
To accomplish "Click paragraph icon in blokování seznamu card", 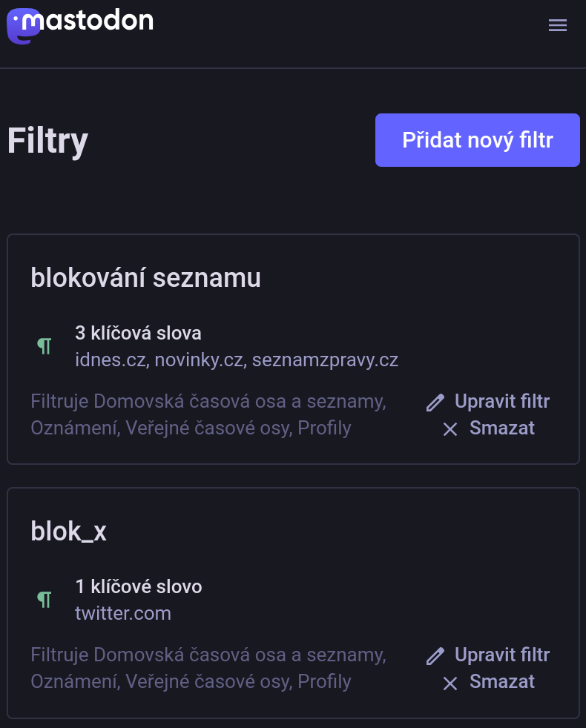I will point(45,346).
